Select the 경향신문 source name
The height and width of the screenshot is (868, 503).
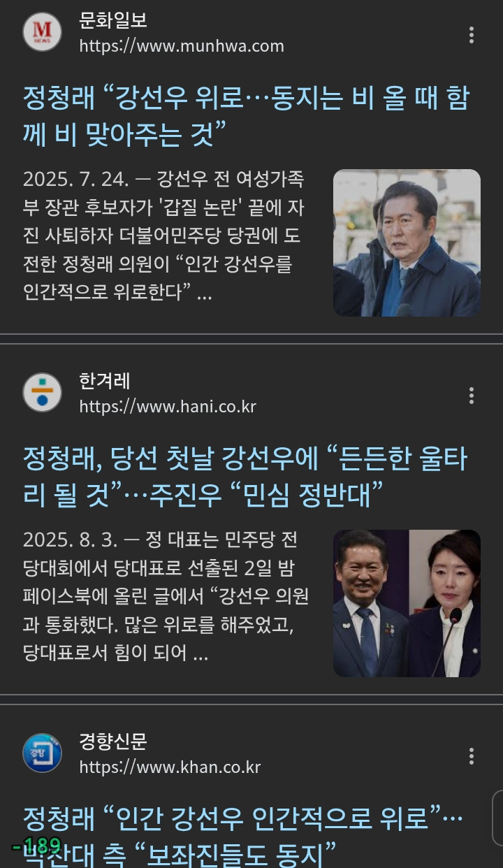(113, 742)
